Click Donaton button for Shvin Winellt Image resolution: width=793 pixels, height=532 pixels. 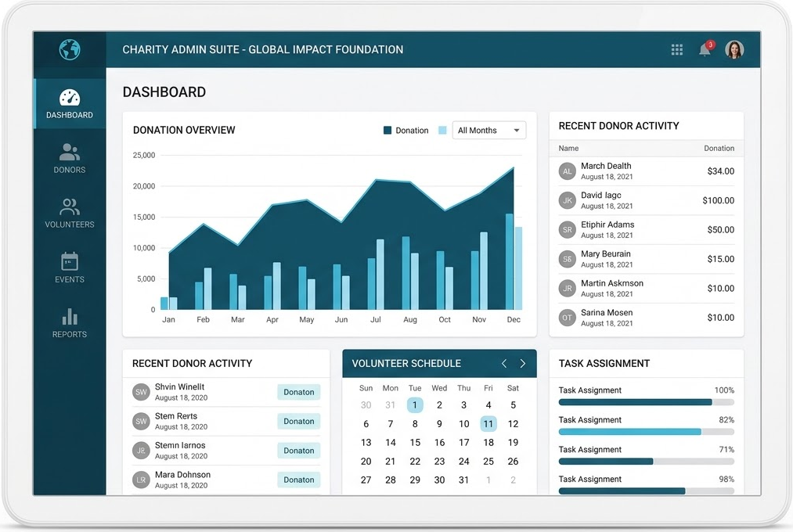pyautogui.click(x=299, y=392)
